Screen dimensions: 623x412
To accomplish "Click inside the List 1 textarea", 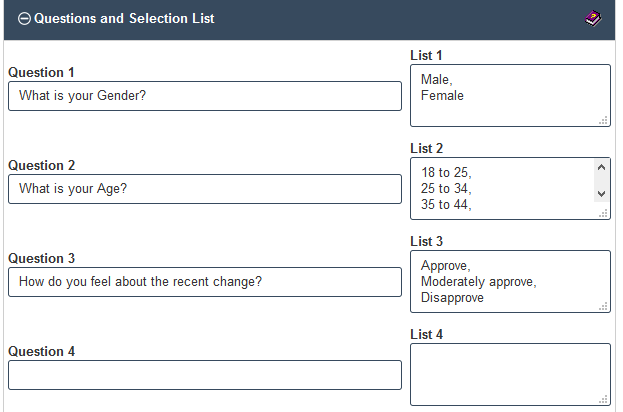I will pyautogui.click(x=510, y=96).
